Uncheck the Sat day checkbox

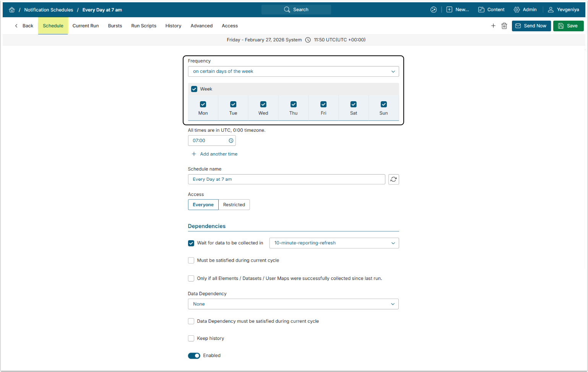pos(354,105)
